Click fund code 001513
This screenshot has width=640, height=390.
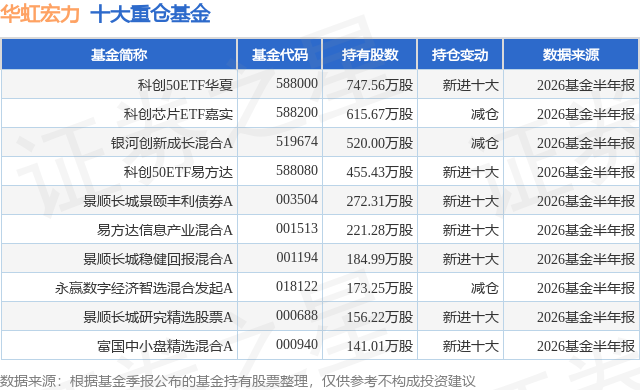[x=297, y=228]
